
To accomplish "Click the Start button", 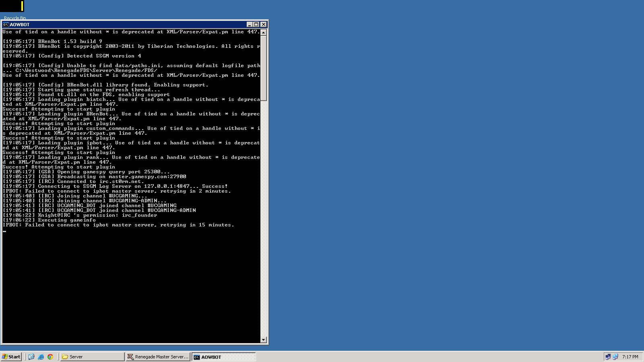I will pyautogui.click(x=11, y=357).
